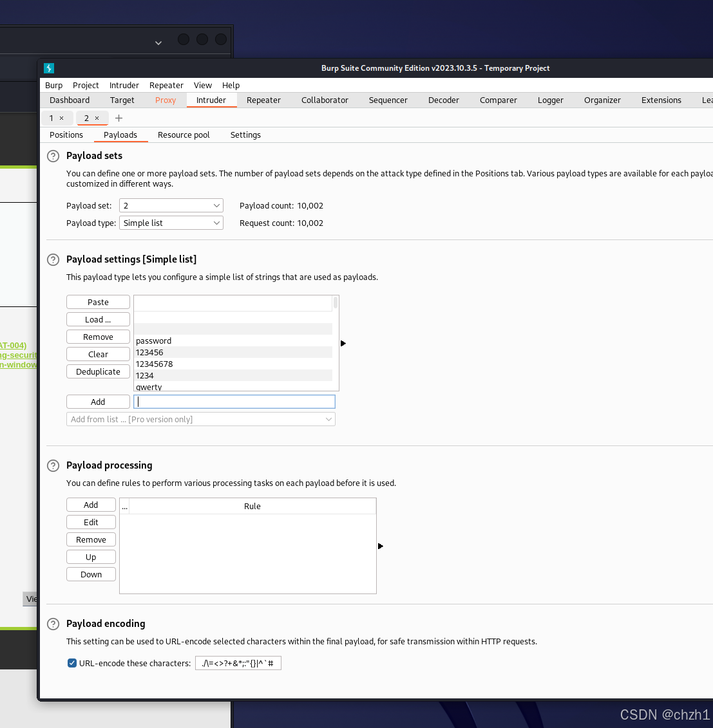Switch to Logger tab
713x728 pixels.
point(551,100)
